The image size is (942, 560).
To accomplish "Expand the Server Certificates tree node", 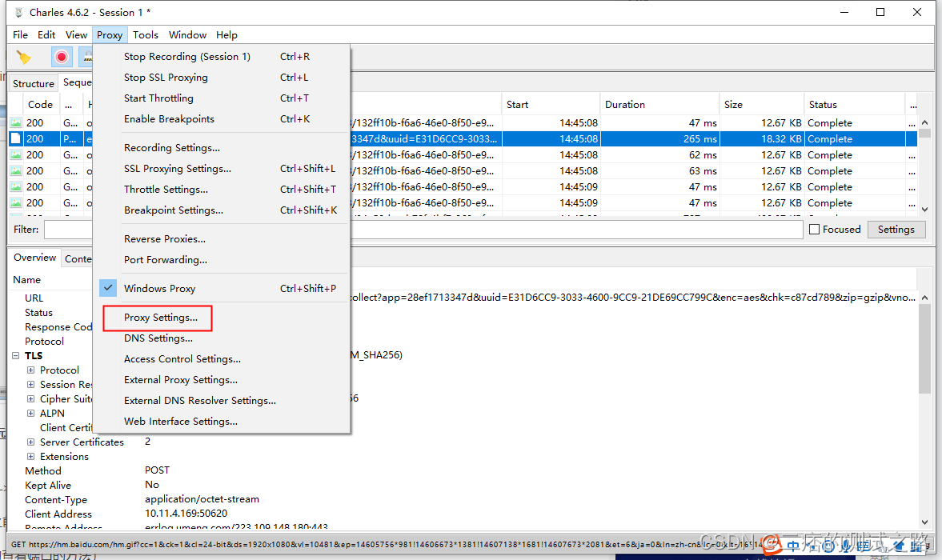I will pos(30,442).
